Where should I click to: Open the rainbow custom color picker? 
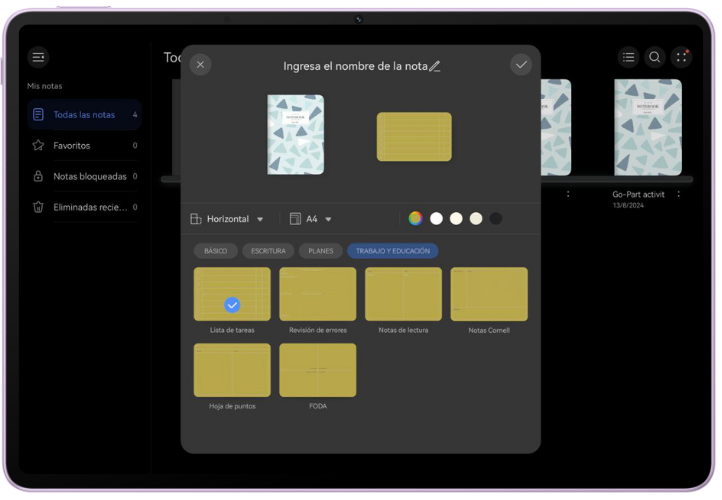click(416, 218)
